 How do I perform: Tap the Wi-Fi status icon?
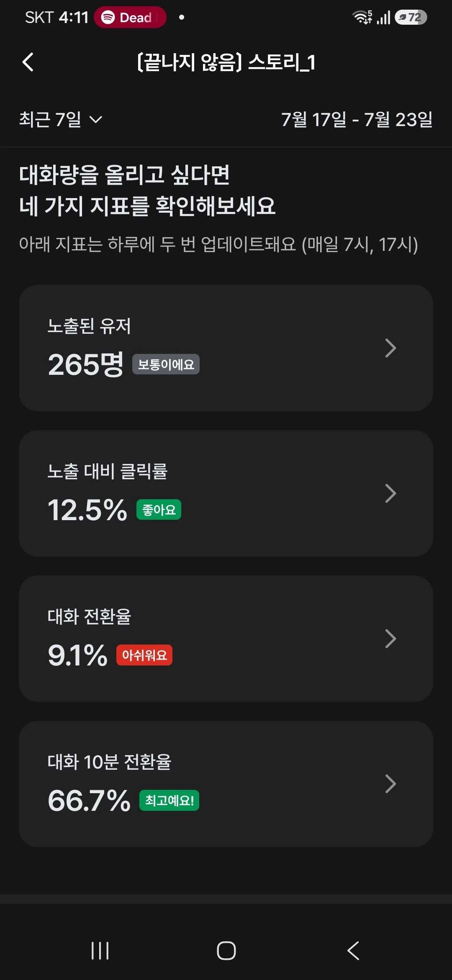click(362, 17)
